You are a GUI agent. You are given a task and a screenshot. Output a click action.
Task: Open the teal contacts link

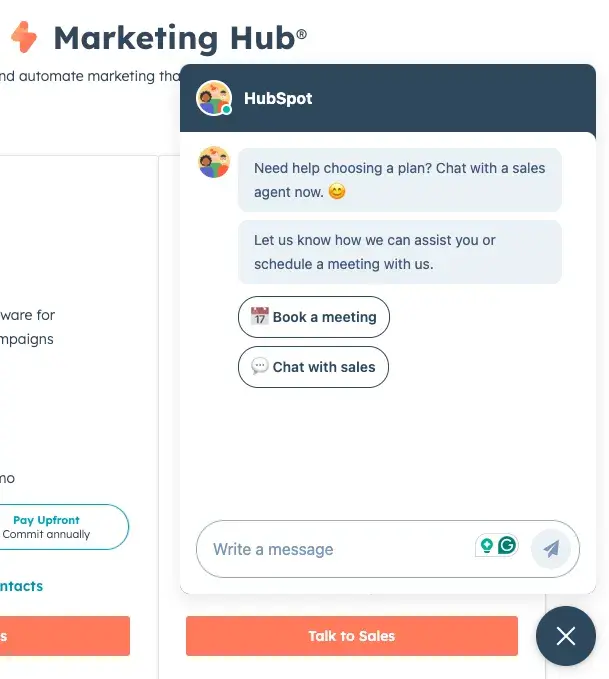pos(22,586)
